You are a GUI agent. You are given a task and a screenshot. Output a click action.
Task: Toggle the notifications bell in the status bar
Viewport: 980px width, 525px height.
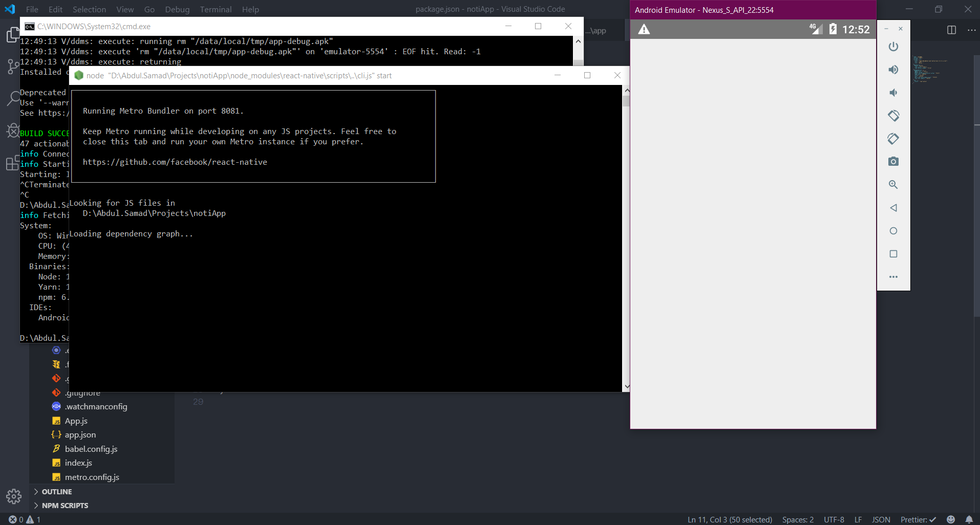click(970, 519)
